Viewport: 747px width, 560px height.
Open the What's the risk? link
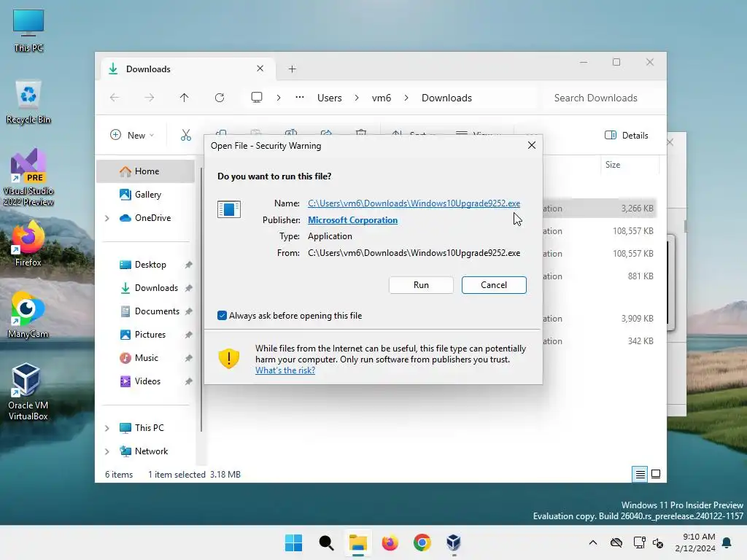[x=285, y=370]
